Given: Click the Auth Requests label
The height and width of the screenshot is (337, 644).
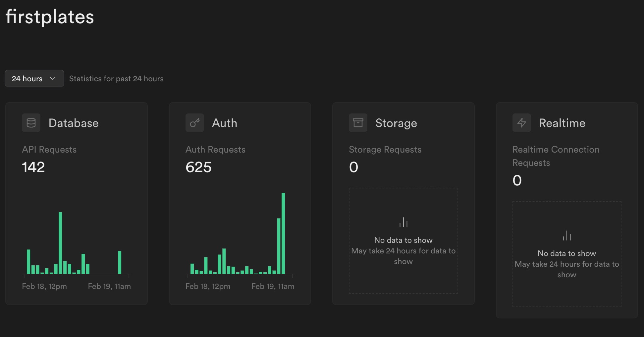Looking at the screenshot, I should (x=215, y=150).
